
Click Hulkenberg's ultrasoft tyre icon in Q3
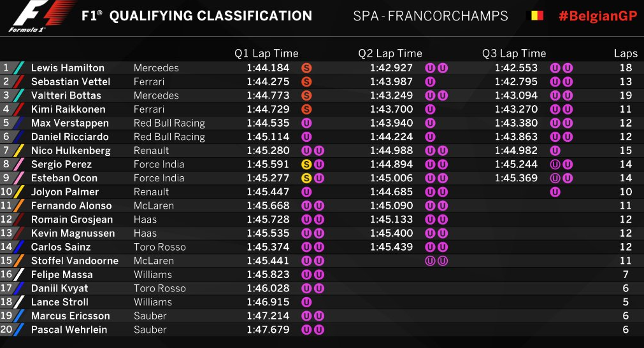555,151
